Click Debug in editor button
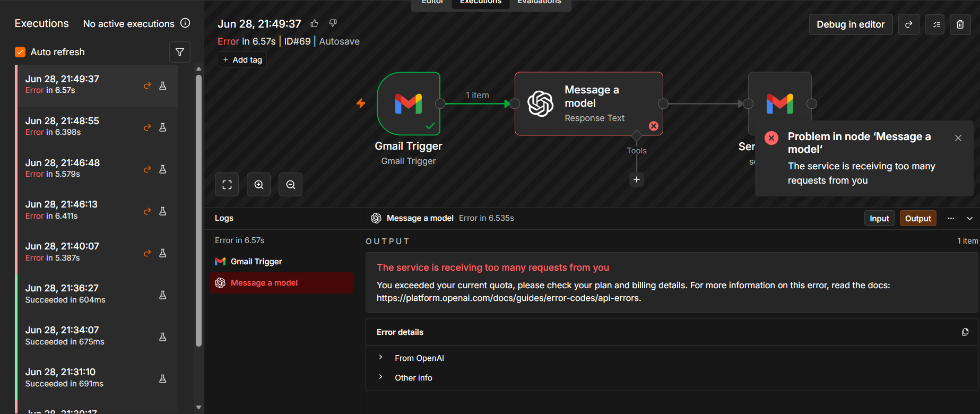980x414 pixels. coord(851,24)
